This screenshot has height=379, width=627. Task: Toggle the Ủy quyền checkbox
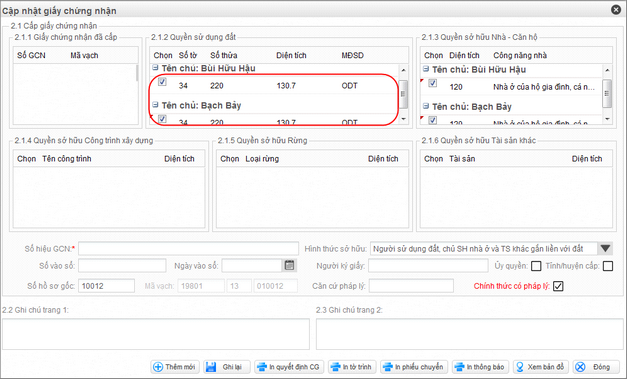(536, 266)
